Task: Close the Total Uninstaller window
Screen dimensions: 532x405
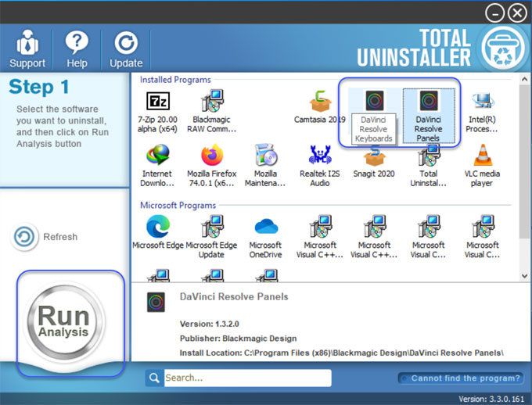Action: pos(517,13)
